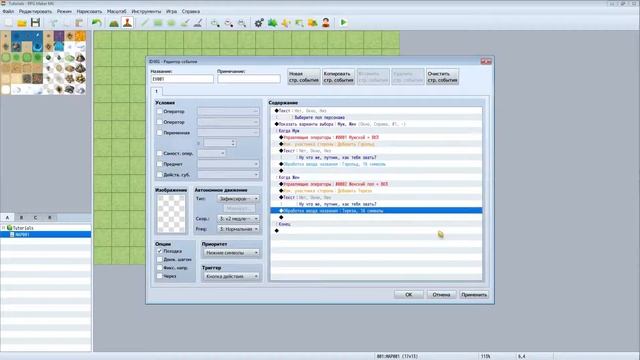Viewport: 640px width, 360px height.
Task: Collapse the Tutorials tree node
Action: (4, 228)
